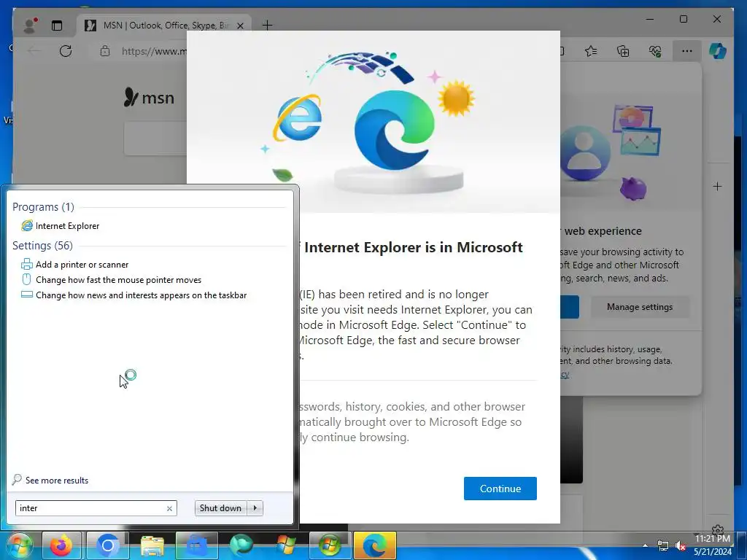
Task: Click Continue in the Internet Explorer dialog
Action: [500, 489]
